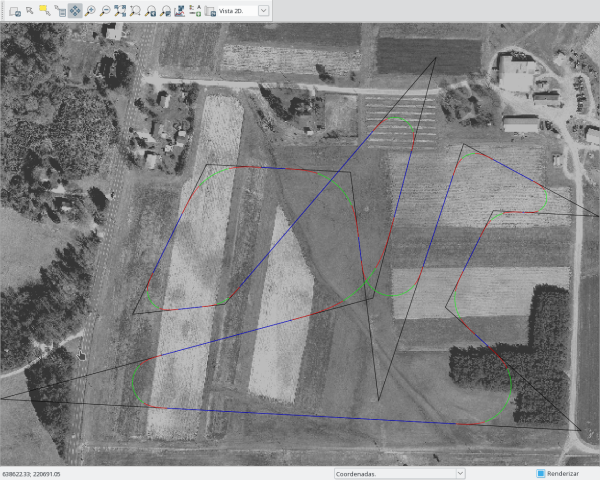This screenshot has height=480, width=600.
Task: Choose the zoom out magnifier tool
Action: [105, 10]
